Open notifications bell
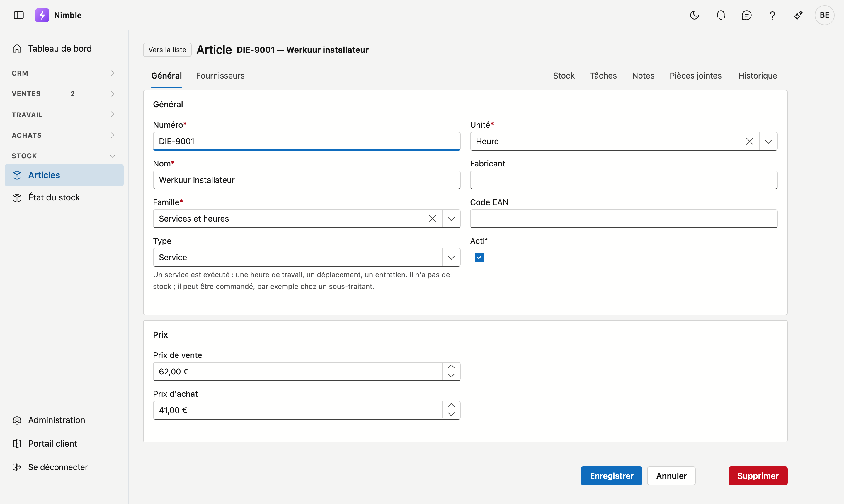 tap(721, 15)
